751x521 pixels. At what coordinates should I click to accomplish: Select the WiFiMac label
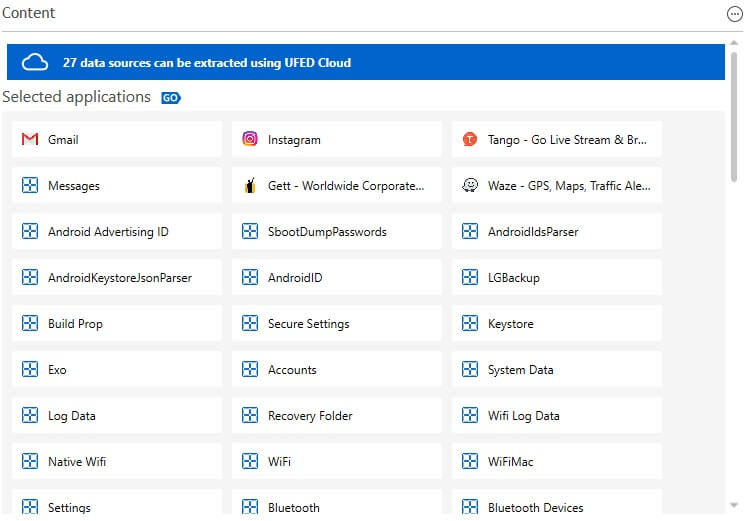(510, 462)
